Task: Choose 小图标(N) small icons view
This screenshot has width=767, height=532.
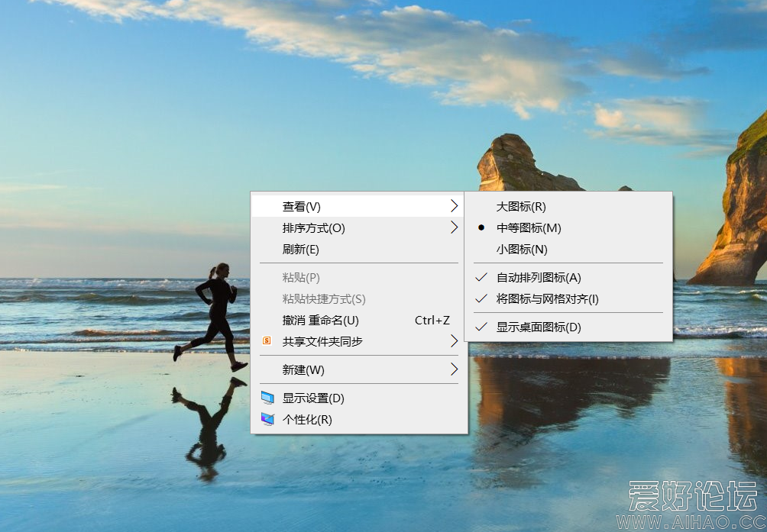Action: click(522, 249)
